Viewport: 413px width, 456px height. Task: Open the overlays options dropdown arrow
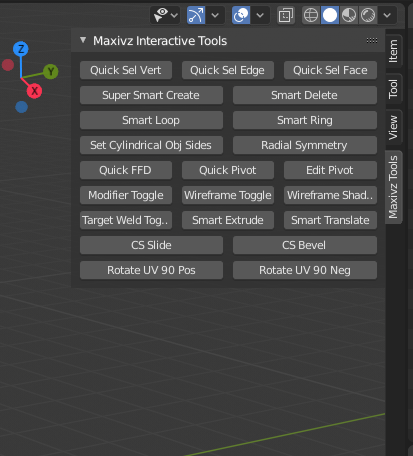pos(260,15)
